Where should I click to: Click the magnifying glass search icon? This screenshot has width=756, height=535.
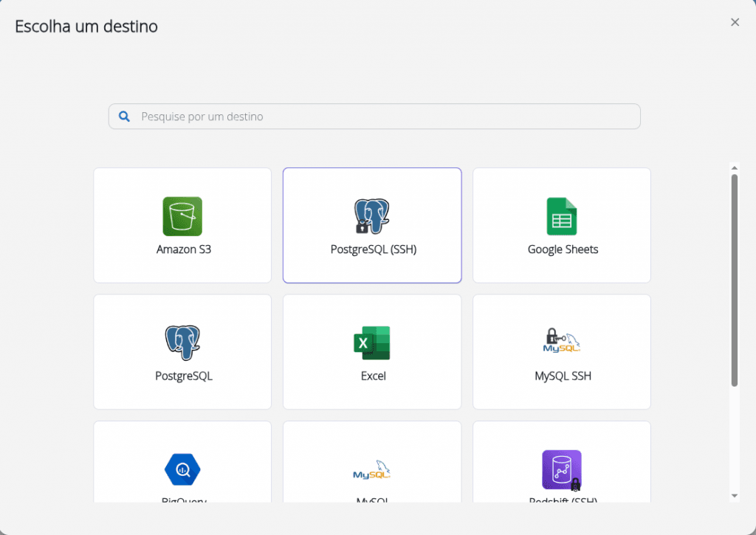coord(125,117)
